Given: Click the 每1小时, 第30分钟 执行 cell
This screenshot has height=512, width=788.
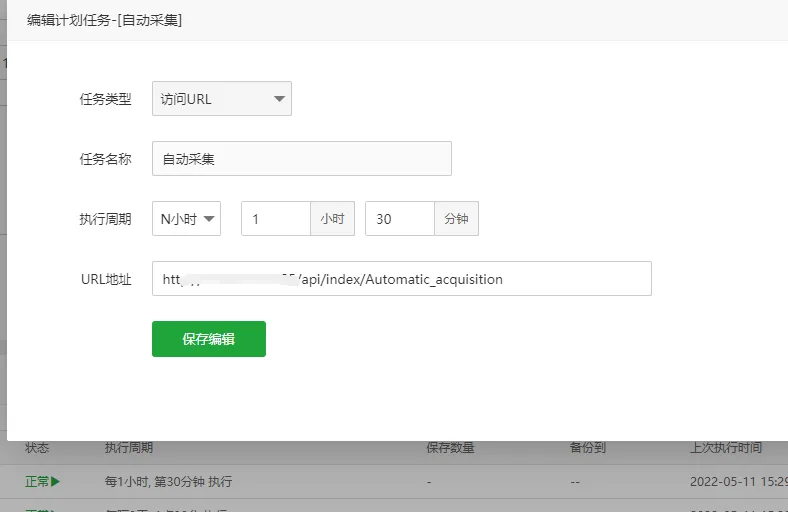Looking at the screenshot, I should [168, 481].
